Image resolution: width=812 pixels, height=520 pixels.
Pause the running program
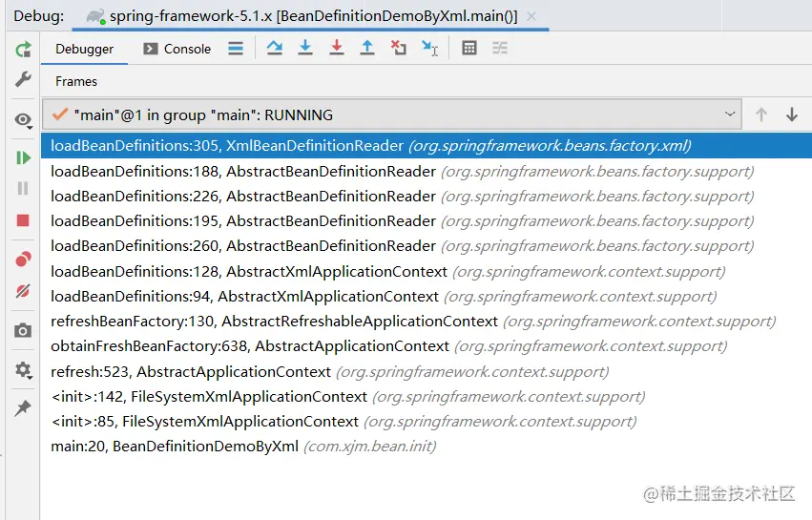click(x=23, y=189)
